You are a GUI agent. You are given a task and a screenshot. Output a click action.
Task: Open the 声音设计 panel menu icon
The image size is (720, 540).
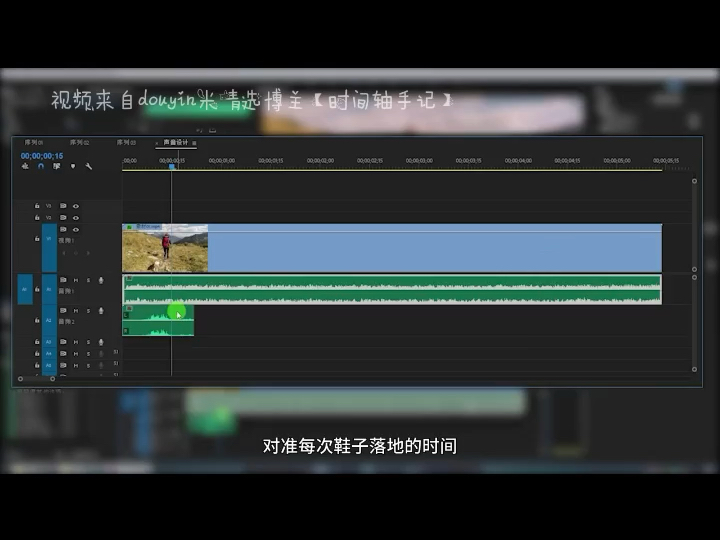[x=194, y=143]
